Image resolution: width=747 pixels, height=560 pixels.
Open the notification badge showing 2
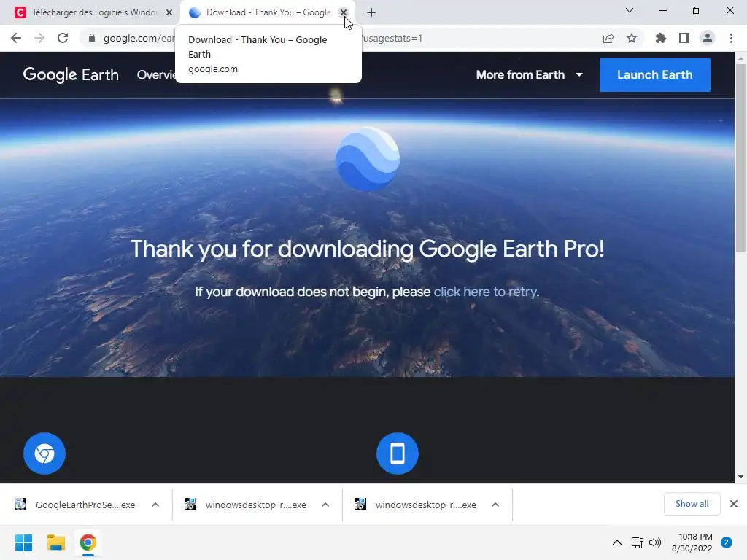727,542
